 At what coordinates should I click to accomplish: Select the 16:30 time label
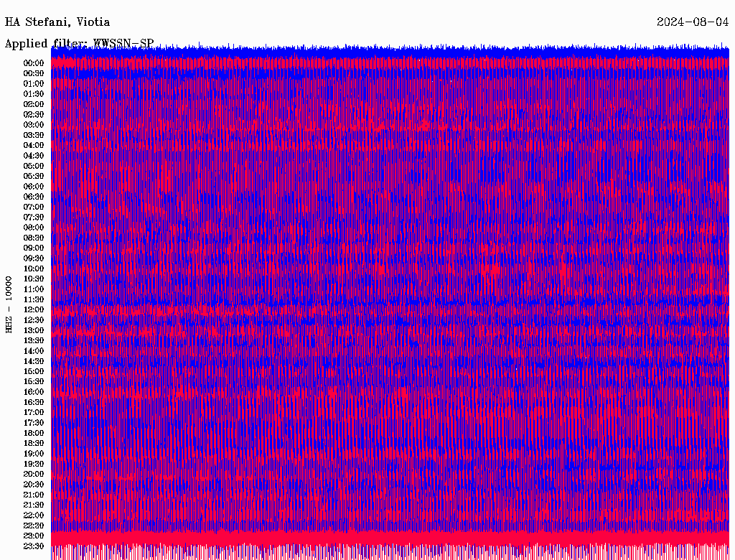tap(34, 402)
